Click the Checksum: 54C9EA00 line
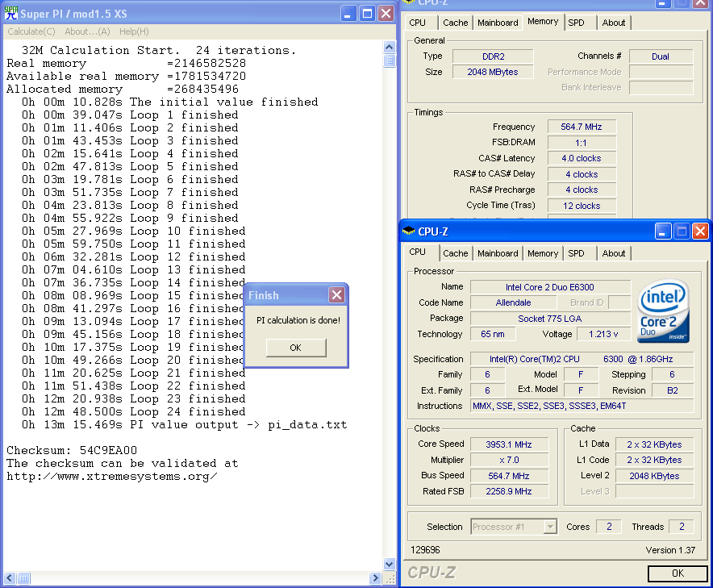This screenshot has width=713, height=588. tap(72, 450)
